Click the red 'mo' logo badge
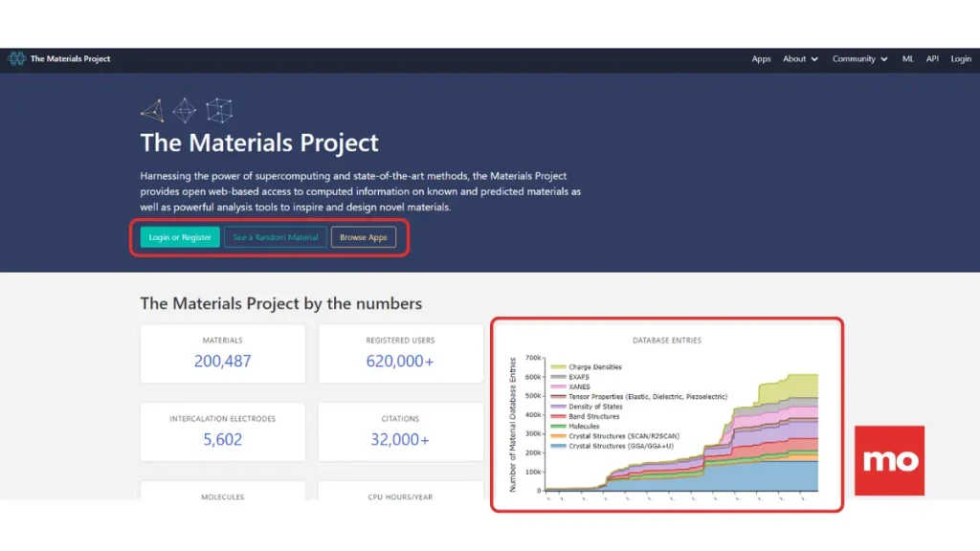This screenshot has height=551, width=980. tap(889, 460)
